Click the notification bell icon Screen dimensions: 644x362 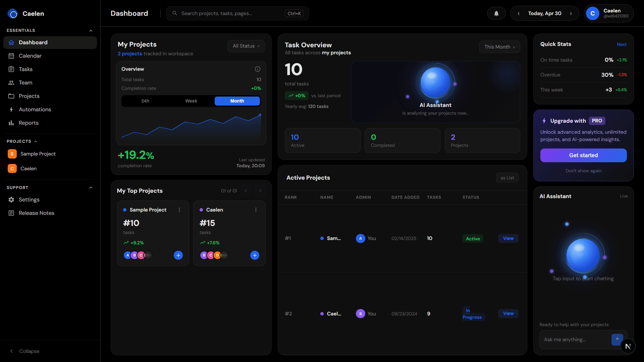coord(496,13)
